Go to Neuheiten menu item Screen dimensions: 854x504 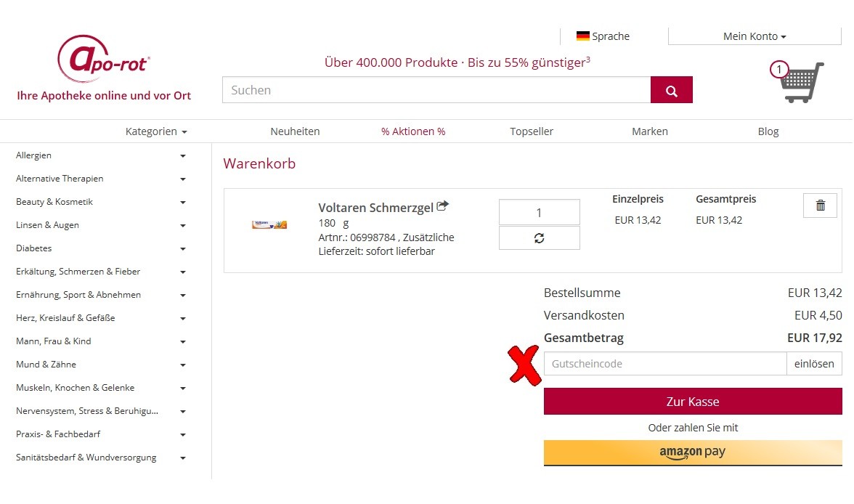295,131
